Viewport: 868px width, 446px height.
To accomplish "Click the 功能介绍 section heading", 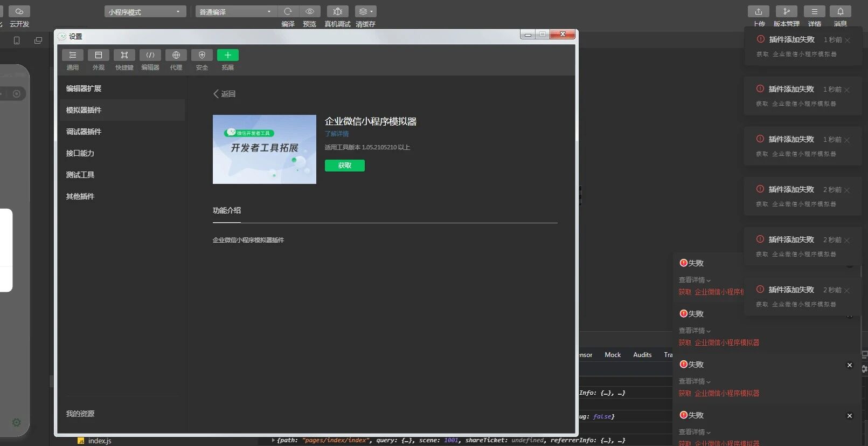I will tap(227, 210).
